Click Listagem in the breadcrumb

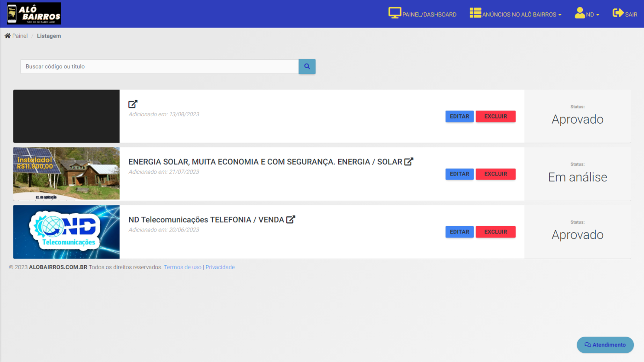click(x=49, y=36)
